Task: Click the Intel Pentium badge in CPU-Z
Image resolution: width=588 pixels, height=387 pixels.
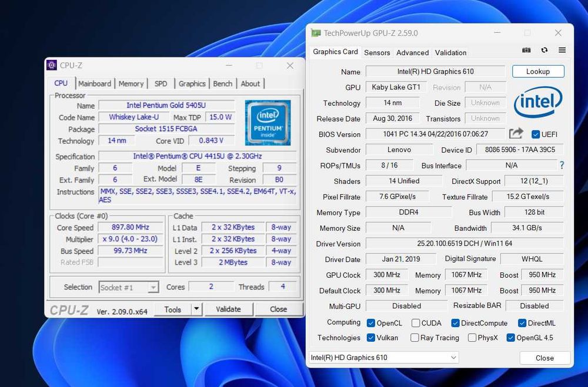Action: point(268,123)
